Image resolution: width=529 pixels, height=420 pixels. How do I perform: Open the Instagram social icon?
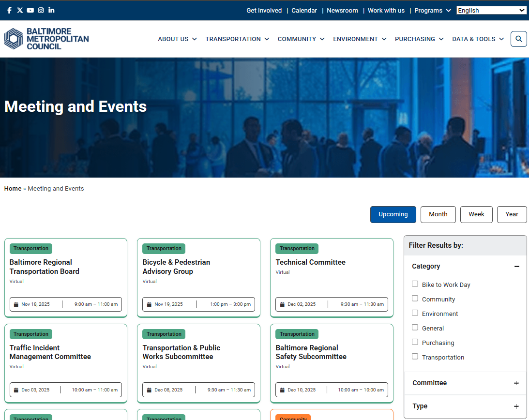tap(41, 10)
